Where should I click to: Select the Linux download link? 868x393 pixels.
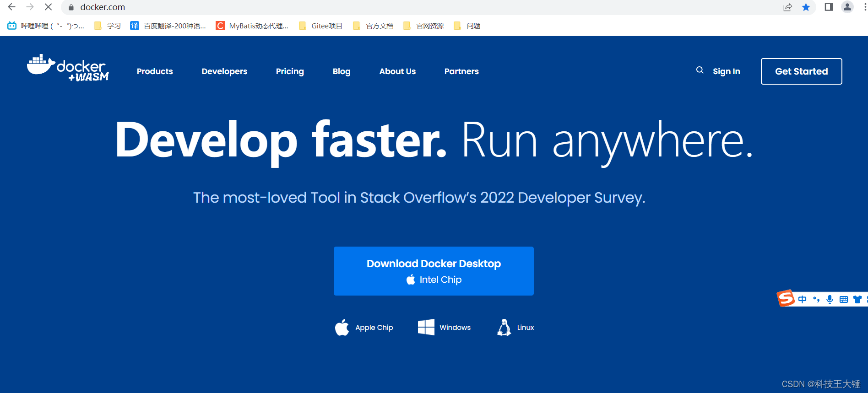[x=515, y=327]
